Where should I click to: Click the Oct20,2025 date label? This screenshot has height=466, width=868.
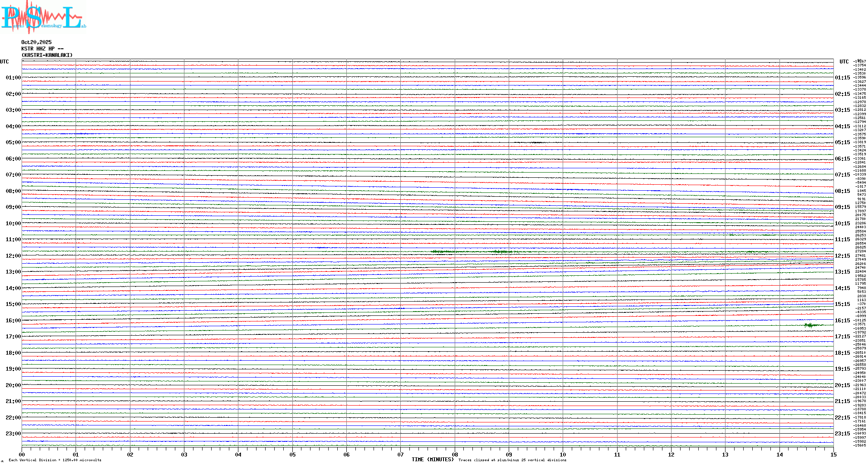[x=36, y=42]
